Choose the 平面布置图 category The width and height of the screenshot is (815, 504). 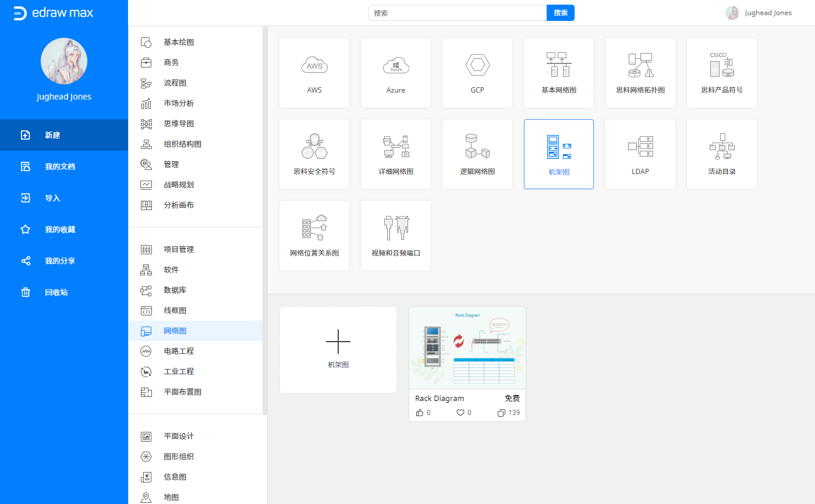196,392
